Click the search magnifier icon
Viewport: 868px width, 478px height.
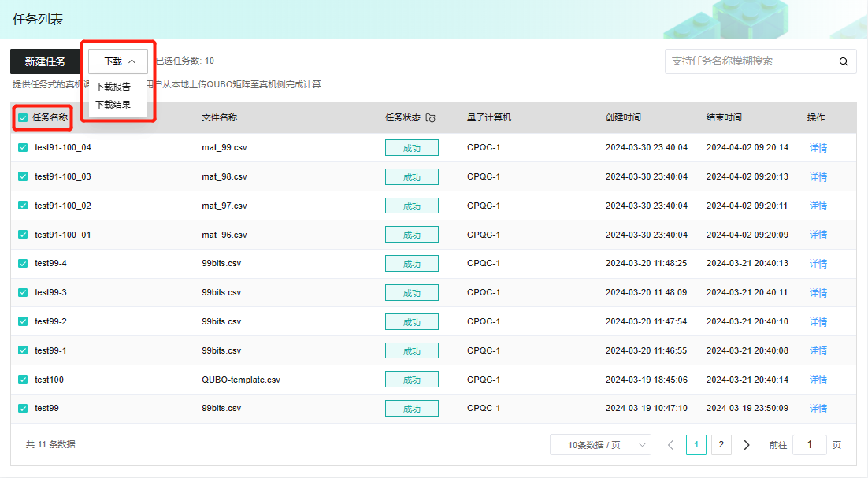click(x=844, y=61)
